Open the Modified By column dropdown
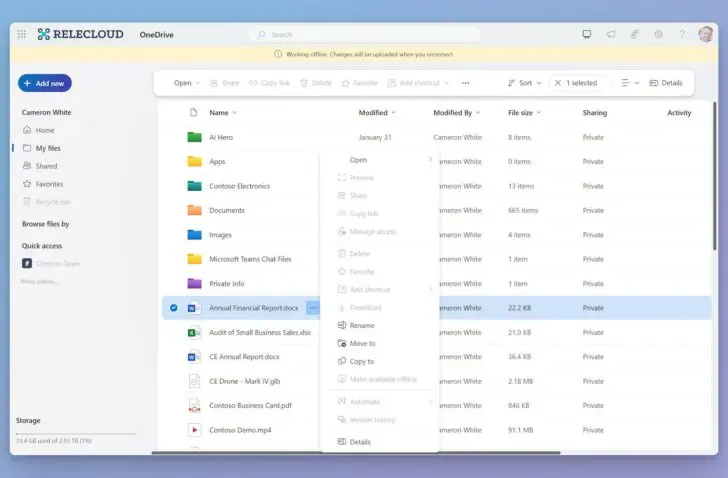 pyautogui.click(x=478, y=112)
